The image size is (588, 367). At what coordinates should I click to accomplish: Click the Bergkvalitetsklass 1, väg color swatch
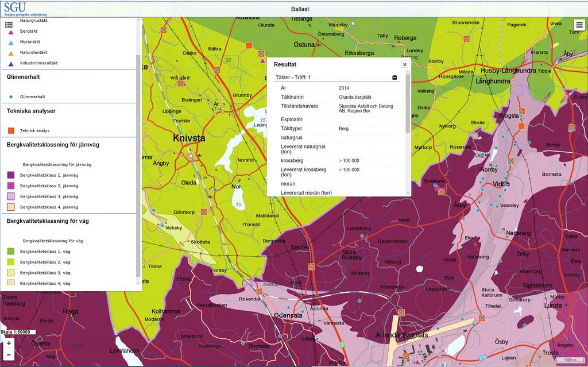(x=11, y=252)
